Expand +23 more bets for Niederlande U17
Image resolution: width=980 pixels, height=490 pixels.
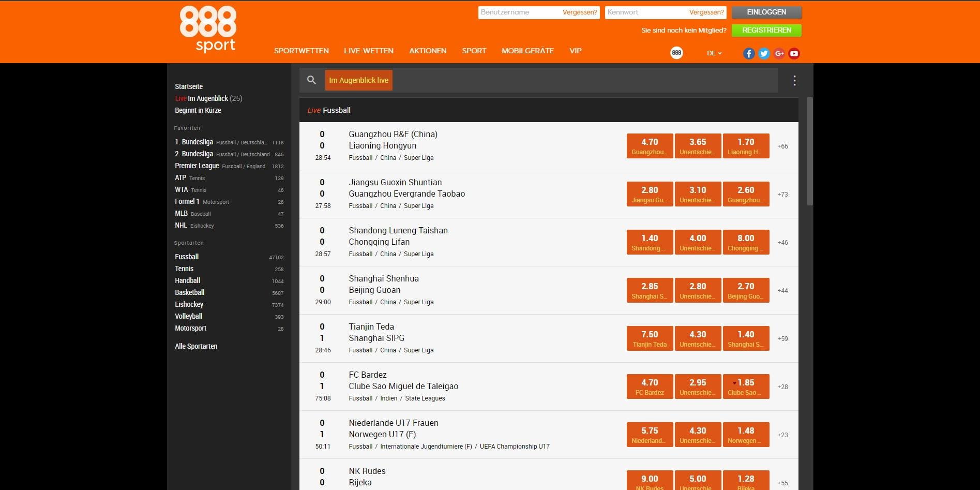(782, 435)
